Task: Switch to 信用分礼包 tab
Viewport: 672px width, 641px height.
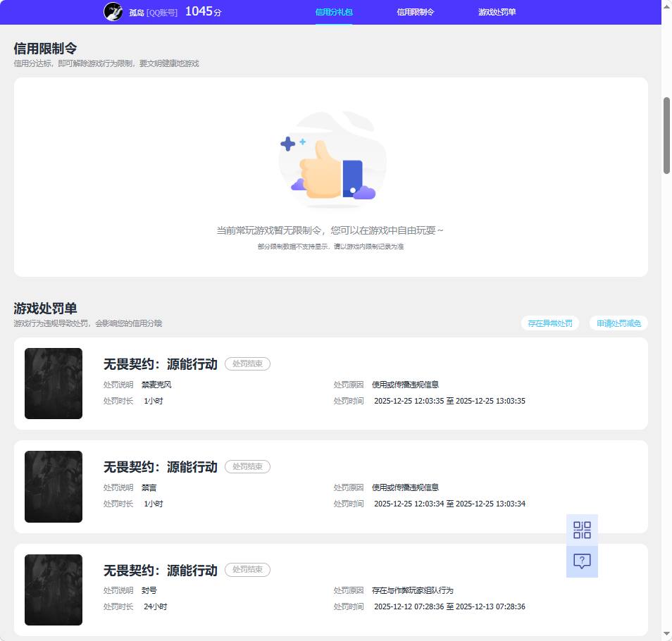Action: (334, 12)
